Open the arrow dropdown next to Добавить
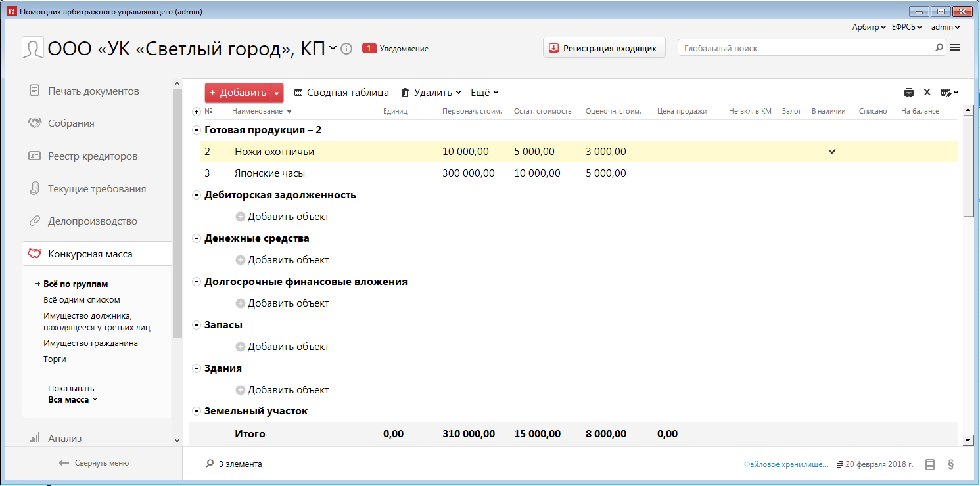This screenshot has height=486, width=980. pos(277,93)
